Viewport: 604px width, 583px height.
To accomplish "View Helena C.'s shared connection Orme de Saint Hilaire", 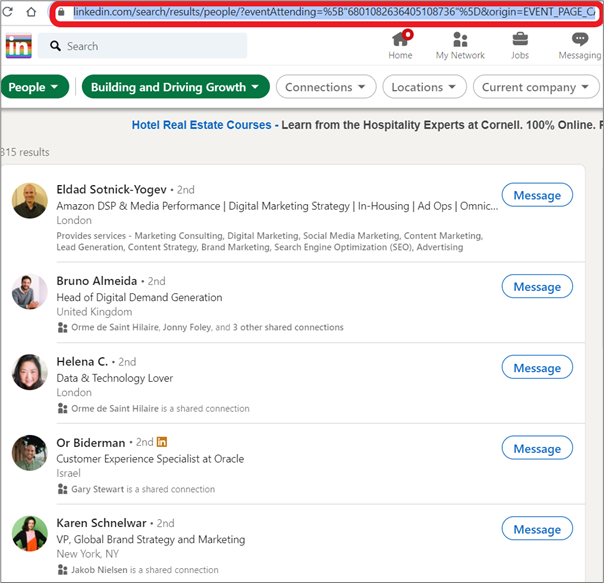I will 160,408.
